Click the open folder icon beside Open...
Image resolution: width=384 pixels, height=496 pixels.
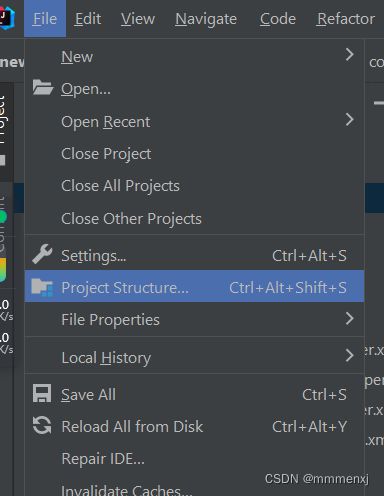[x=43, y=88]
